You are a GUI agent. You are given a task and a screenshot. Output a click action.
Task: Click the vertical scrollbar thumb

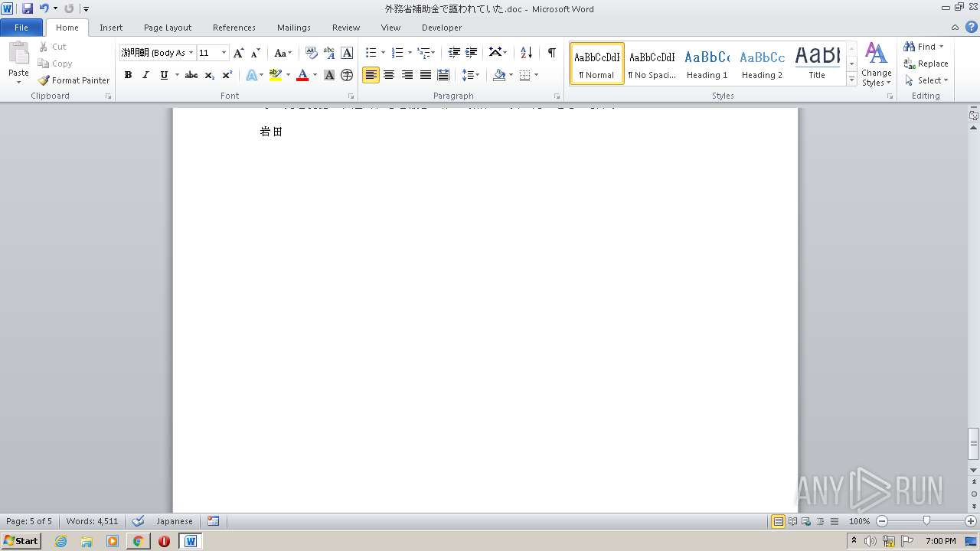pos(974,442)
